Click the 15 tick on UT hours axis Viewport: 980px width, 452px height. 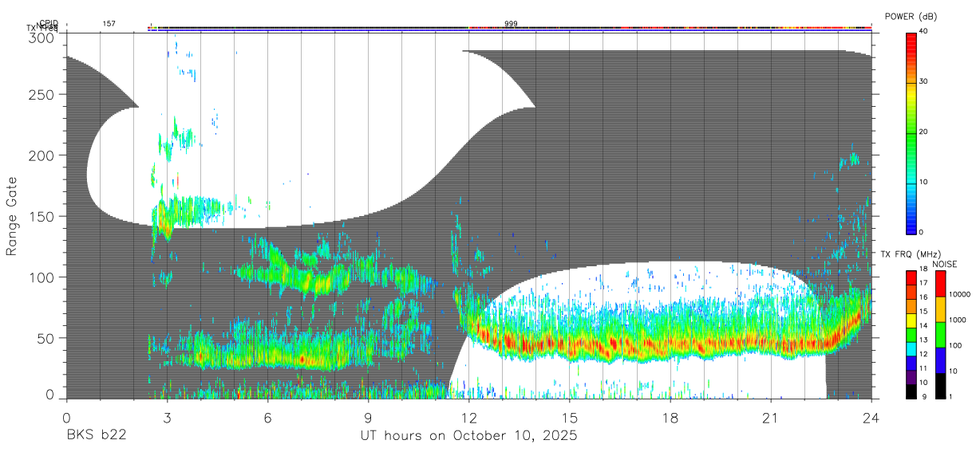569,418
